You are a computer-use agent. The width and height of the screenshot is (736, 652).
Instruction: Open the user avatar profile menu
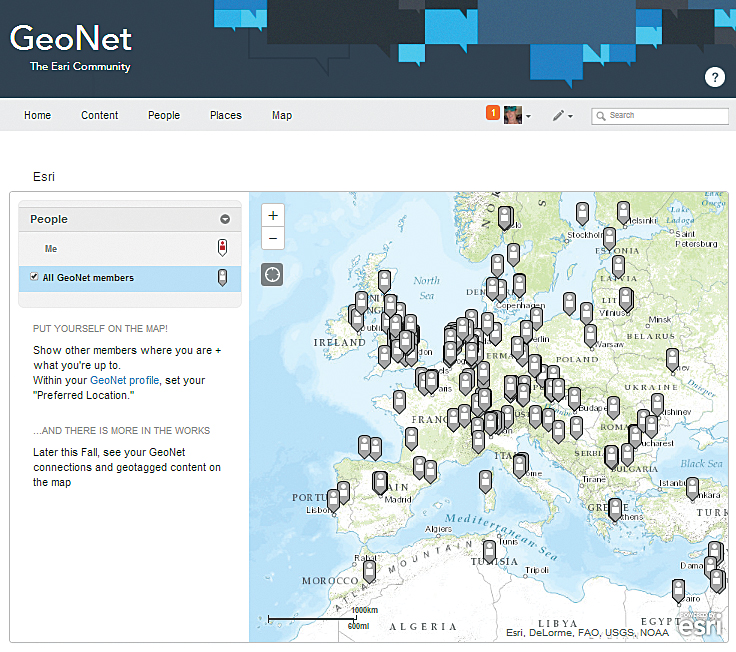point(513,115)
